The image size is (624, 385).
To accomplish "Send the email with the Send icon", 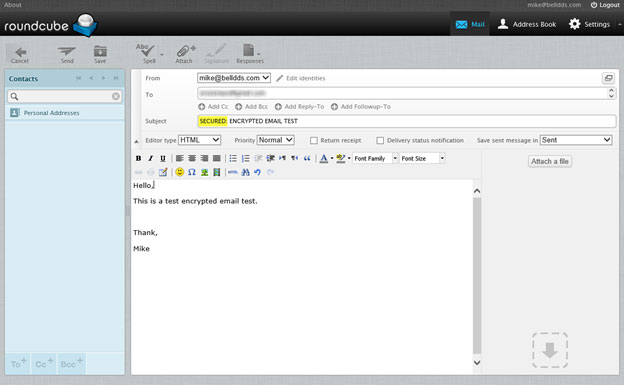I will tap(67, 55).
